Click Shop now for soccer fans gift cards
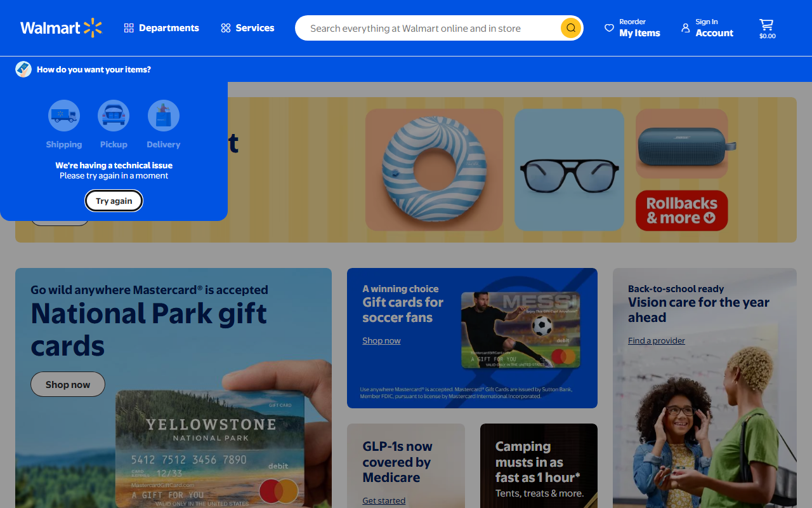 click(381, 340)
